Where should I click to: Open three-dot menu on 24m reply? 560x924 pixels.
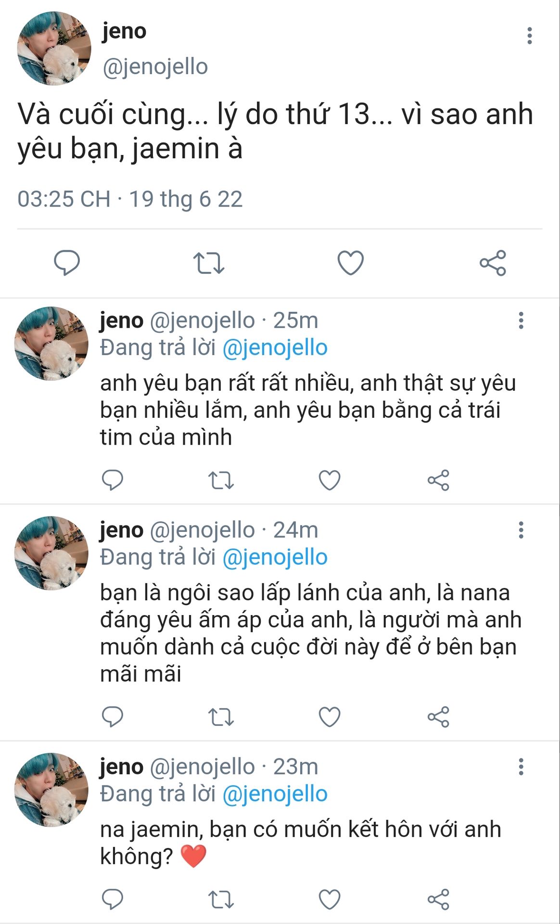(521, 530)
